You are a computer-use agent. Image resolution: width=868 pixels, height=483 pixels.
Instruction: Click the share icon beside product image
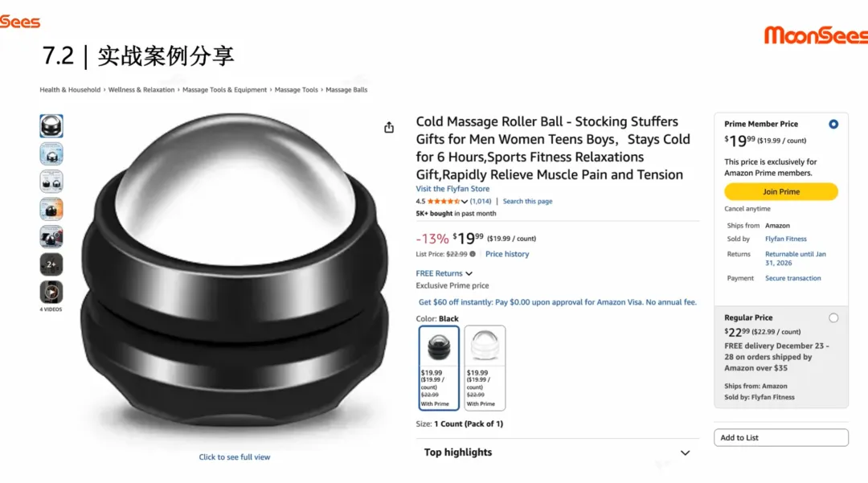point(389,128)
